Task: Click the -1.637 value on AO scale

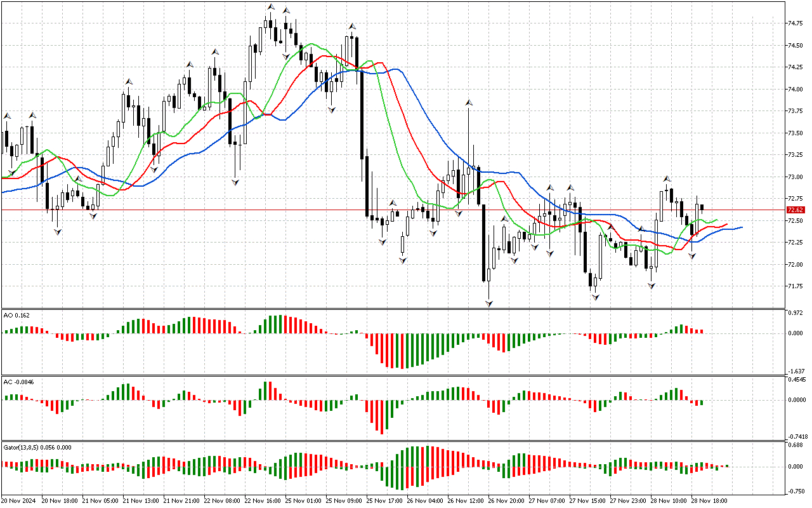Action: (x=797, y=371)
